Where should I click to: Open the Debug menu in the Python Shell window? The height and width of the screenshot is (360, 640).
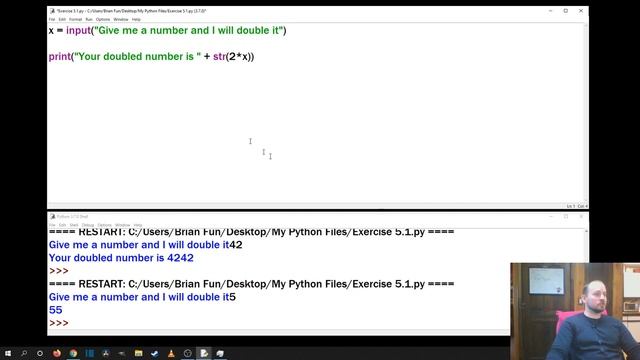[x=88, y=225]
